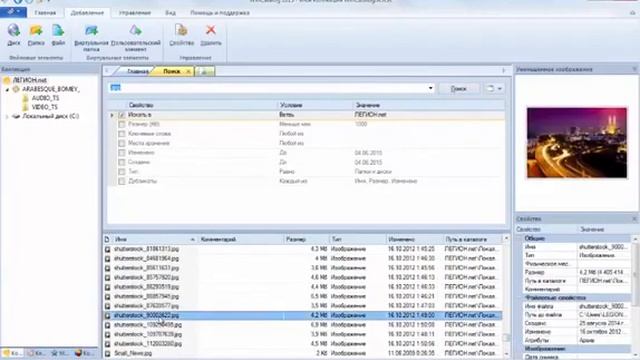Click into the search text field

pyautogui.click(x=268, y=88)
